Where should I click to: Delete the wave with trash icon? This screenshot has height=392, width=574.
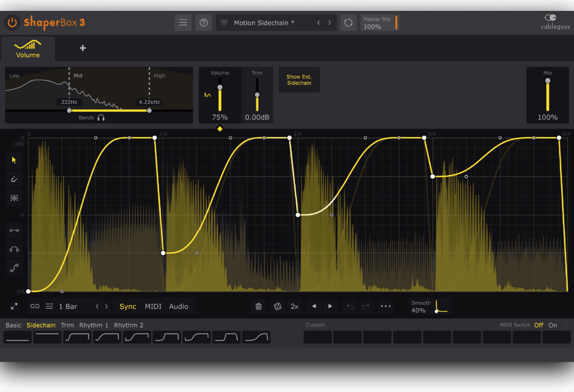pyautogui.click(x=258, y=306)
